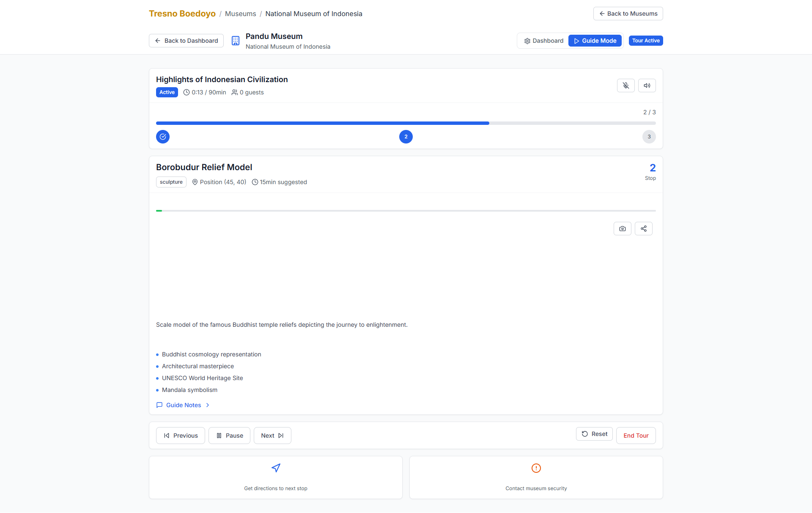Pause the active tour
Viewport: 812px width, 513px height.
[229, 436]
